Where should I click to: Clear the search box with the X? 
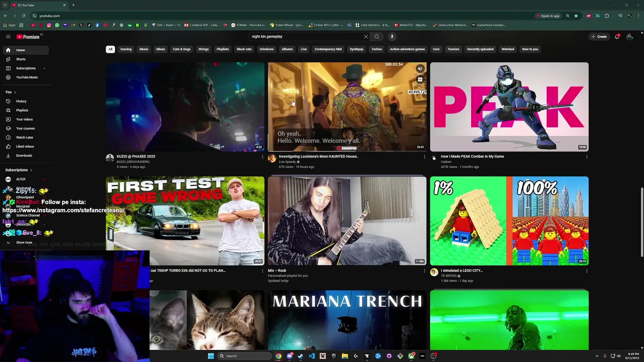coord(366,37)
